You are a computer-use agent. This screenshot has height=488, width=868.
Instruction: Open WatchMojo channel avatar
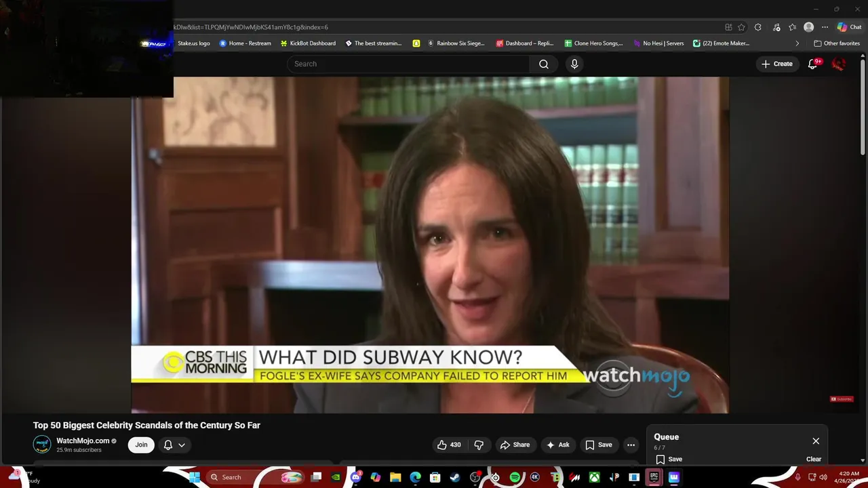42,445
